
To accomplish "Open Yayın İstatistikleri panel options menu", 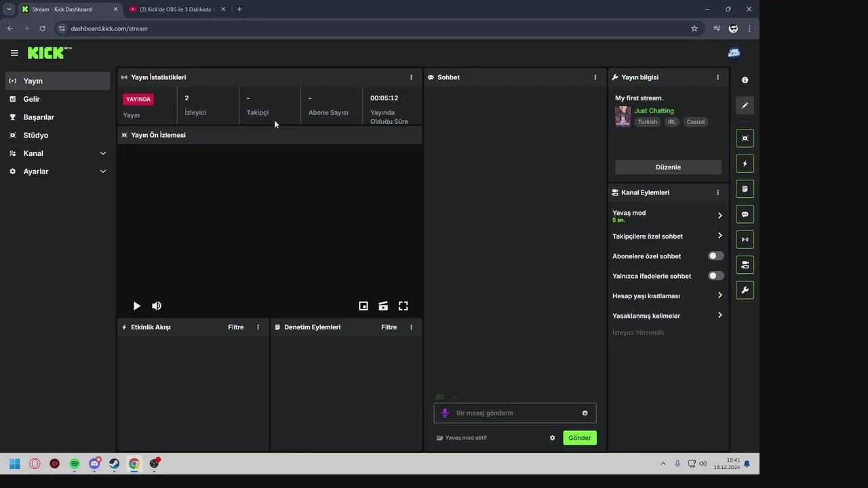I will pyautogui.click(x=411, y=77).
